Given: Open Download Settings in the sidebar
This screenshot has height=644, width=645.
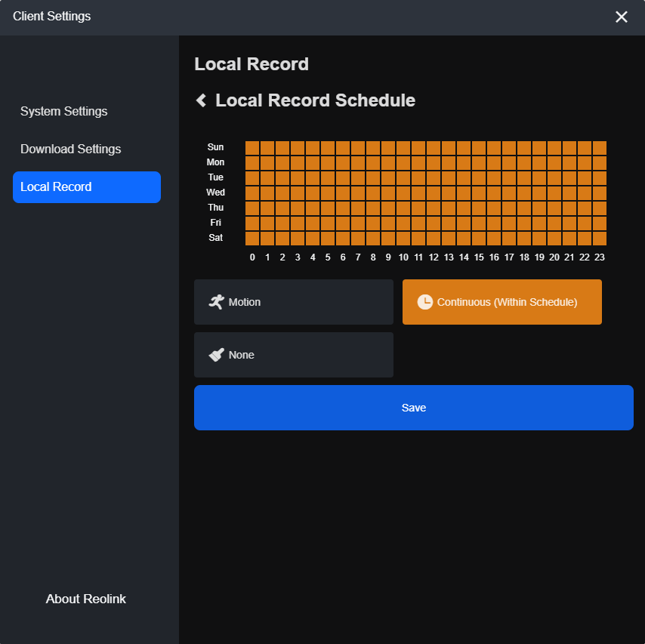Looking at the screenshot, I should click(x=71, y=149).
